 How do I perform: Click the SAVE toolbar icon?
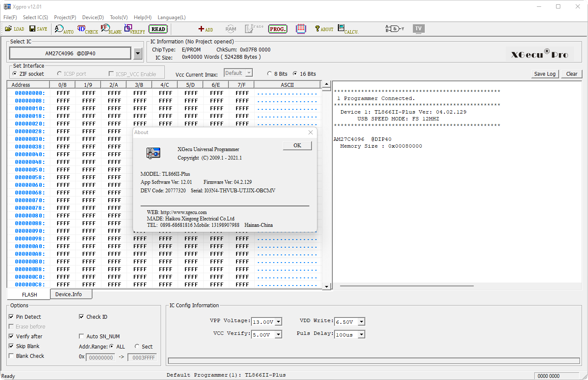coord(38,29)
